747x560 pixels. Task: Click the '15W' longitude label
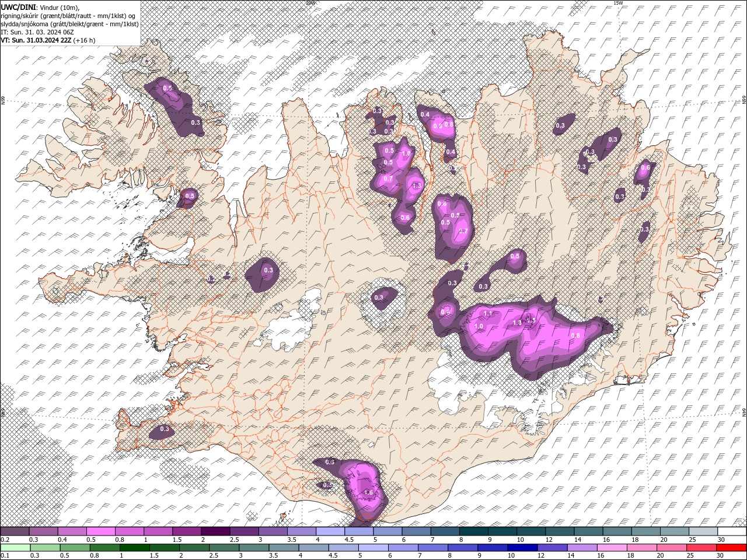[618, 3]
